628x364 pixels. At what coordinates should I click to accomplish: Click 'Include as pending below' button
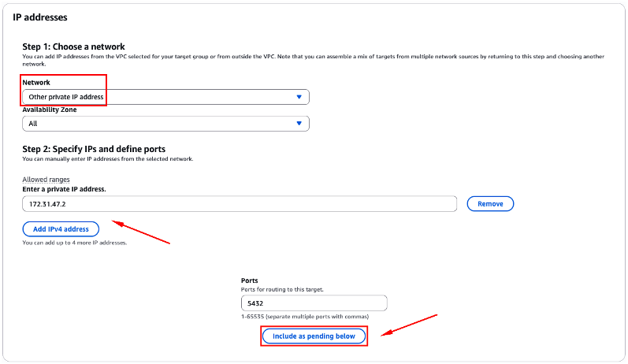(314, 336)
